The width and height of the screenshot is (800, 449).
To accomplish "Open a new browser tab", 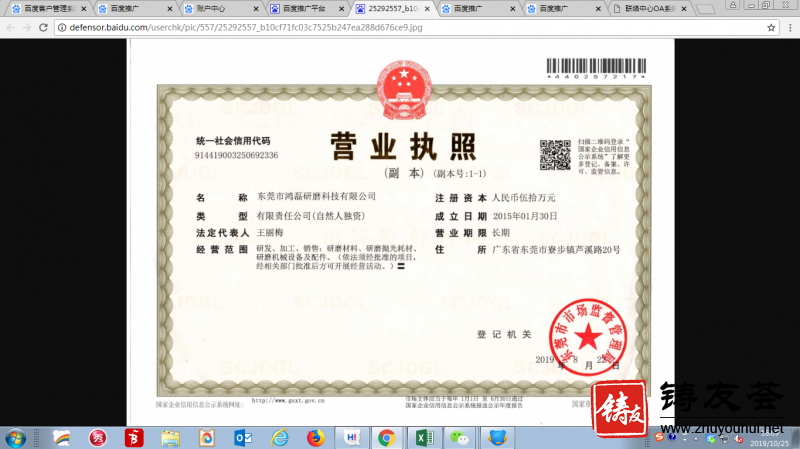I will click(706, 9).
